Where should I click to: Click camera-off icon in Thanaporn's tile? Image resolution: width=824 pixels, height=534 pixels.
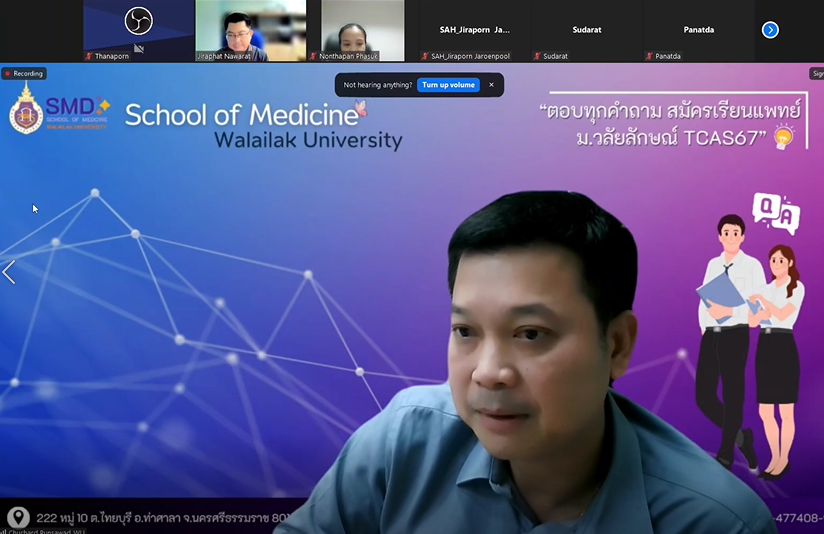139,48
